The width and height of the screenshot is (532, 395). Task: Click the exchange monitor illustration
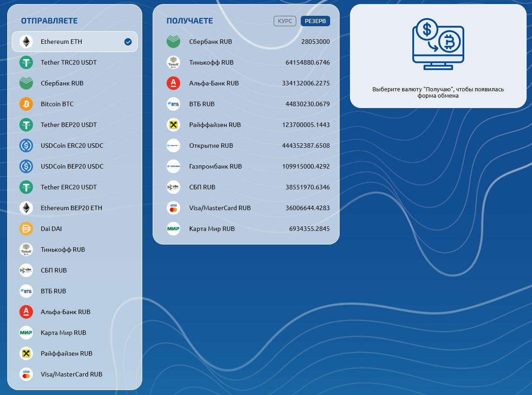pos(438,44)
